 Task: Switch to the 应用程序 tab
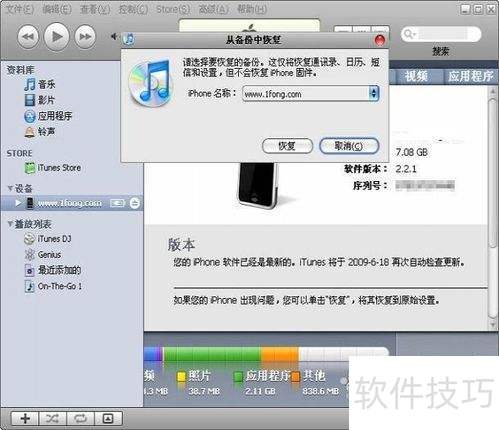tap(470, 77)
